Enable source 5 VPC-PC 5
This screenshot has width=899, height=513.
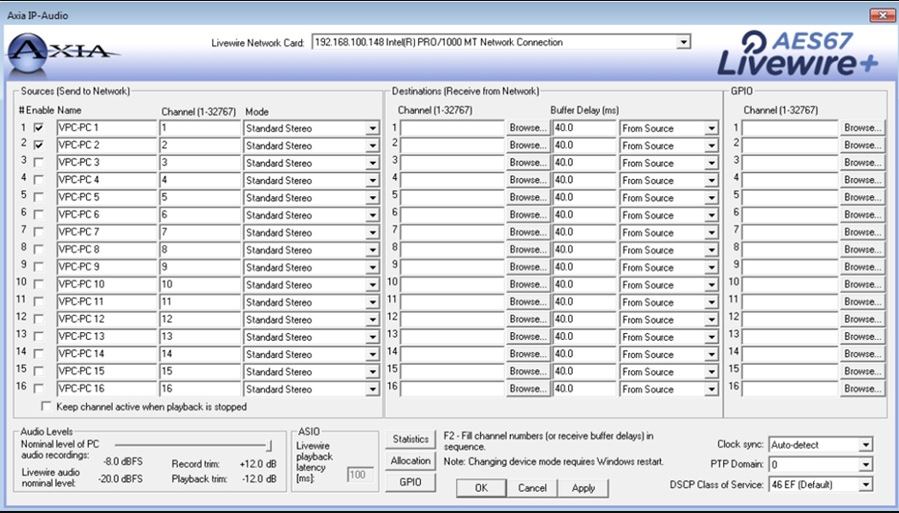39,198
